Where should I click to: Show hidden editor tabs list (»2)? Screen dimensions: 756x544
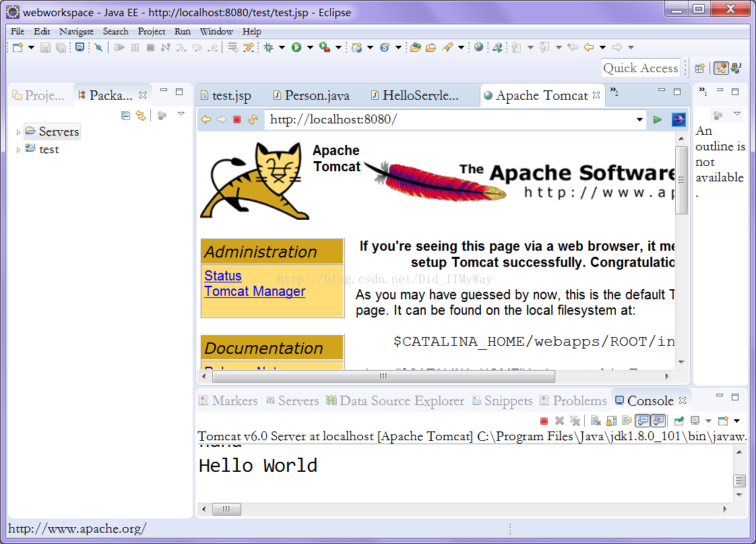tap(615, 91)
